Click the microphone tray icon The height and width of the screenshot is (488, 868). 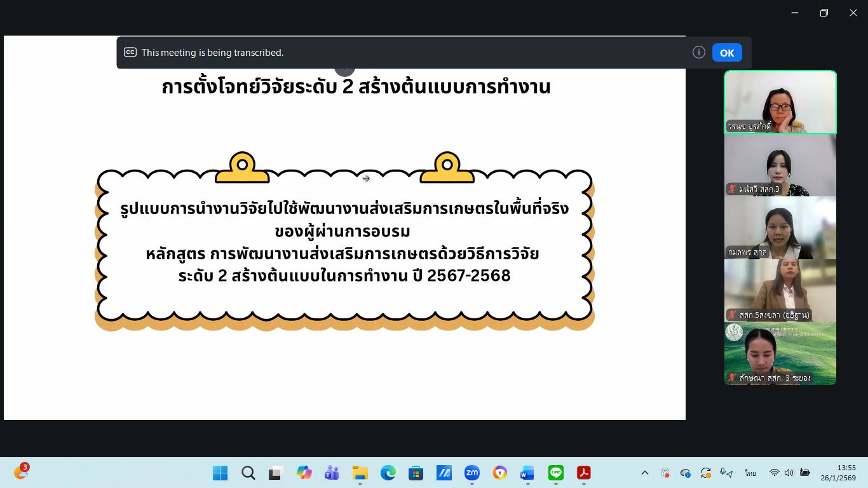[x=725, y=473]
